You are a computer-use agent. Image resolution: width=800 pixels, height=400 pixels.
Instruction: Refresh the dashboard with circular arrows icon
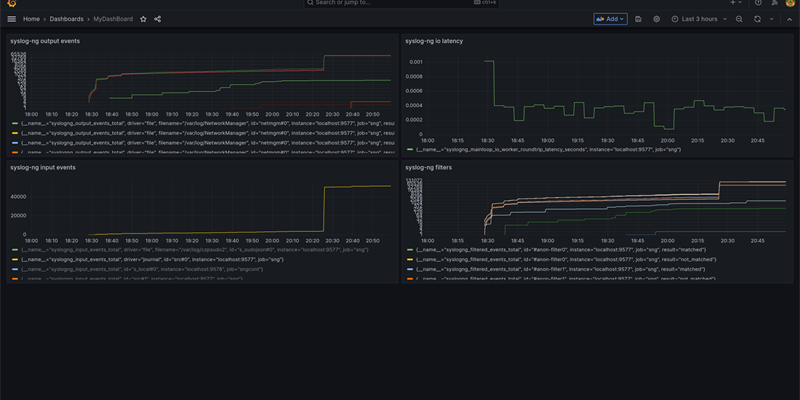(757, 19)
